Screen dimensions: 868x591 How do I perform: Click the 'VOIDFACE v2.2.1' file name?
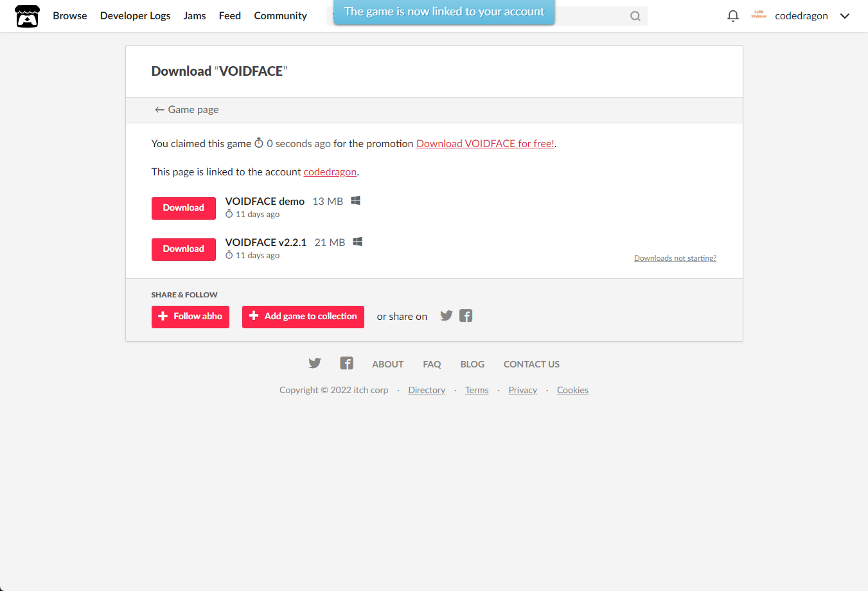tap(266, 243)
